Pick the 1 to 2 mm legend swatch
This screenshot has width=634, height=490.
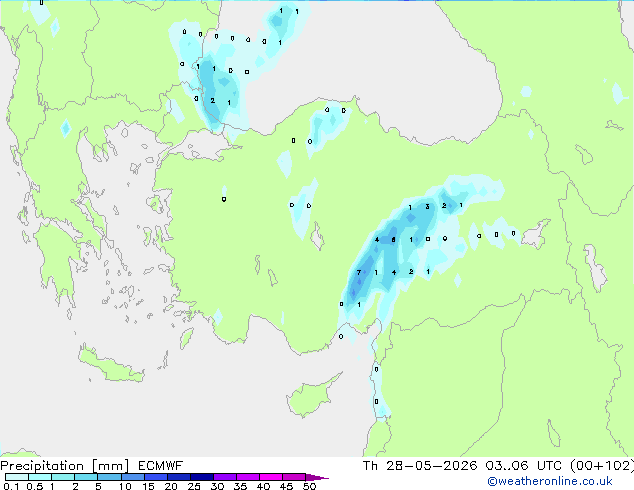coord(63,477)
